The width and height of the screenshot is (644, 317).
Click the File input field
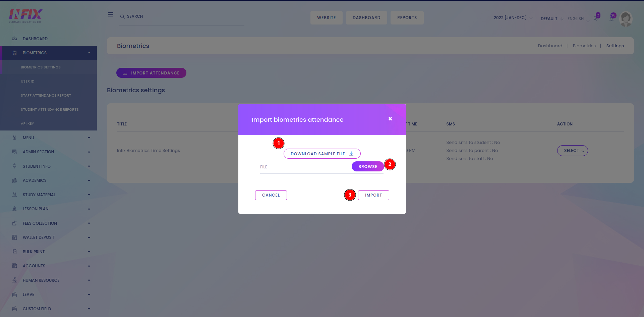(305, 167)
